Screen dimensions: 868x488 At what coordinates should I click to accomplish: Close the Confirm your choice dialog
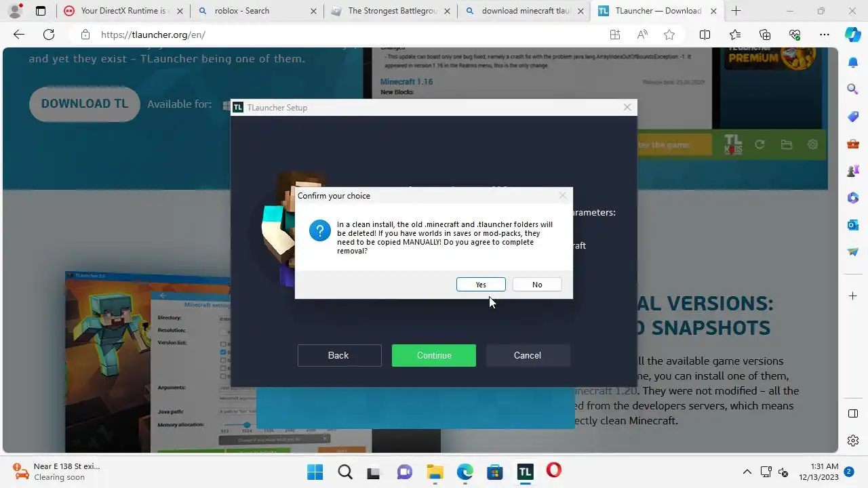562,196
